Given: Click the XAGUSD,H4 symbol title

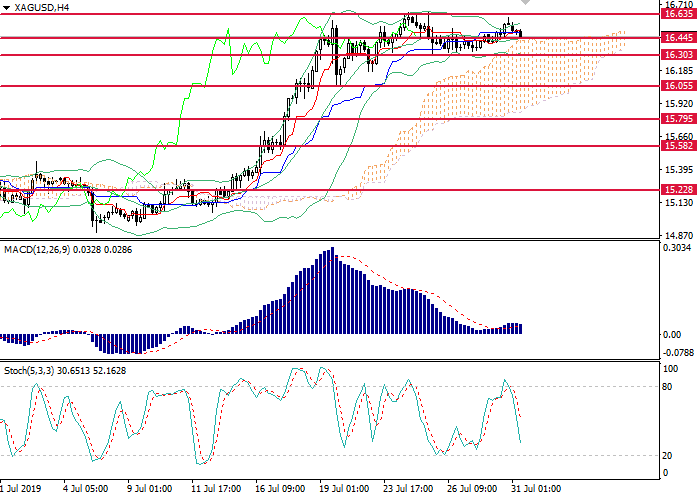Looking at the screenshot, I should coord(42,8).
